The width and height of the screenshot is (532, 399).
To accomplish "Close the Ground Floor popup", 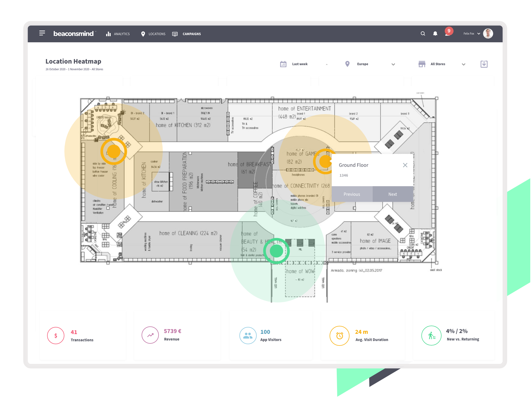I will pyautogui.click(x=405, y=165).
